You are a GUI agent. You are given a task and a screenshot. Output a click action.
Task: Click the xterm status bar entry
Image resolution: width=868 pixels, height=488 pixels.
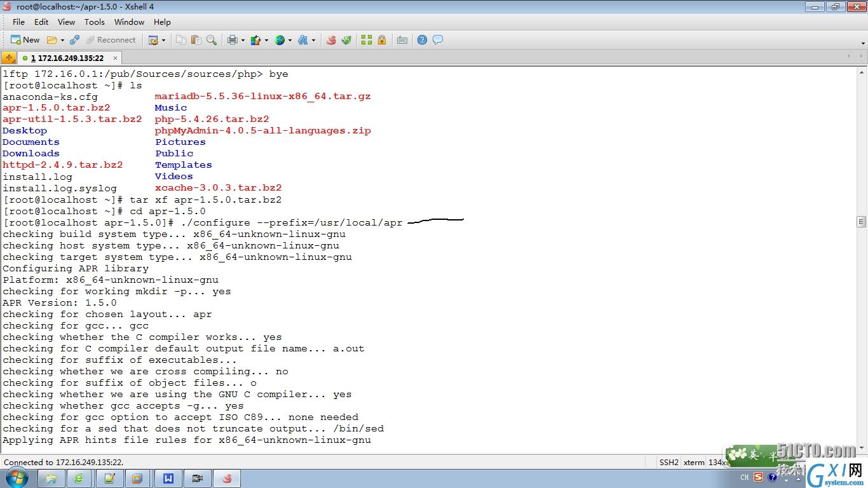[694, 462]
